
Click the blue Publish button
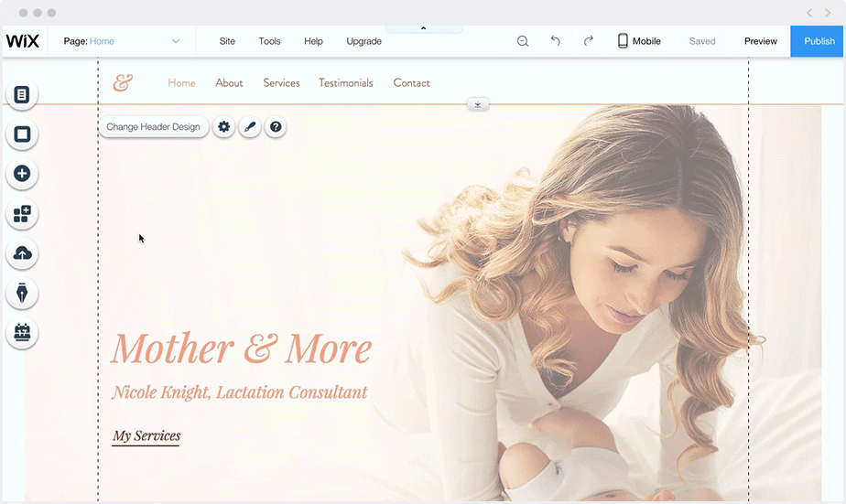818,41
